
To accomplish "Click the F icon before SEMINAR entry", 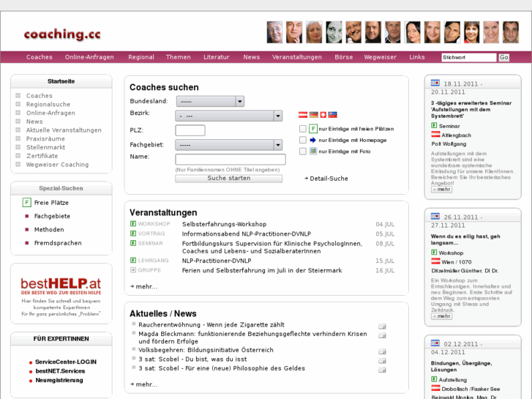I will point(133,243).
